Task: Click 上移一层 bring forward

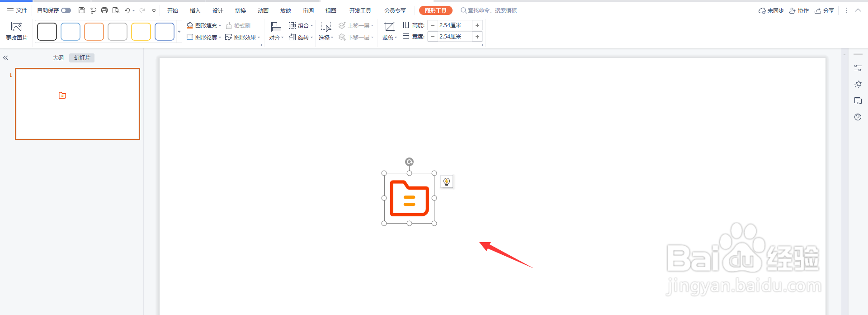Action: point(356,25)
